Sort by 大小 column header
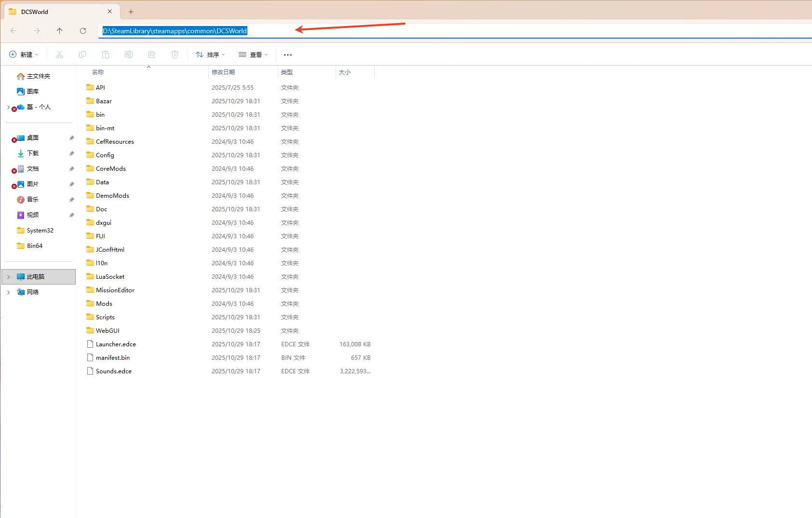Viewport: 812px width, 518px height. point(345,72)
